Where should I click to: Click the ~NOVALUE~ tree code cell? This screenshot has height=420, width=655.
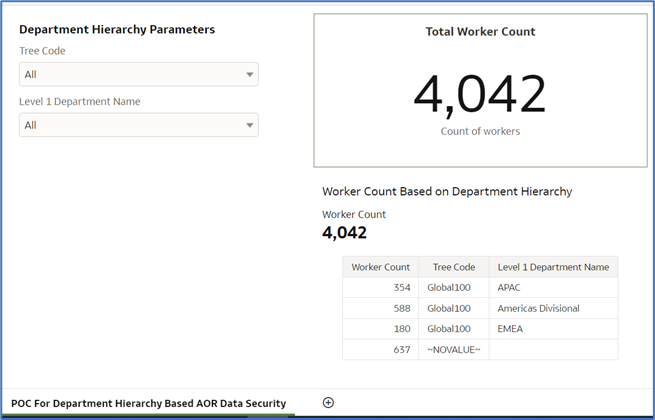pyautogui.click(x=451, y=349)
